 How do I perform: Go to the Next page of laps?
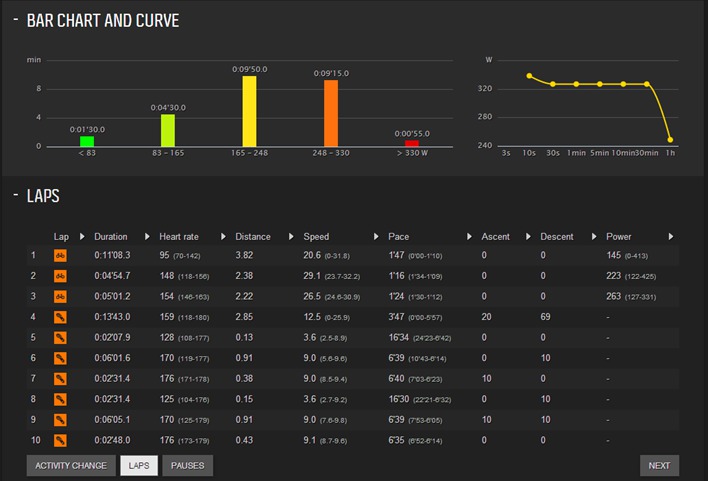click(x=659, y=466)
